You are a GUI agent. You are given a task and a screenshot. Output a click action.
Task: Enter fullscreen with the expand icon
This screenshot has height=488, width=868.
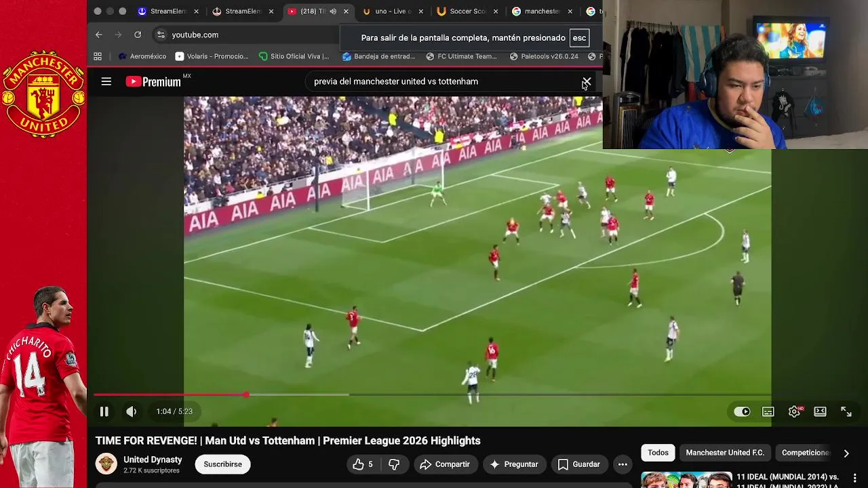pos(846,411)
